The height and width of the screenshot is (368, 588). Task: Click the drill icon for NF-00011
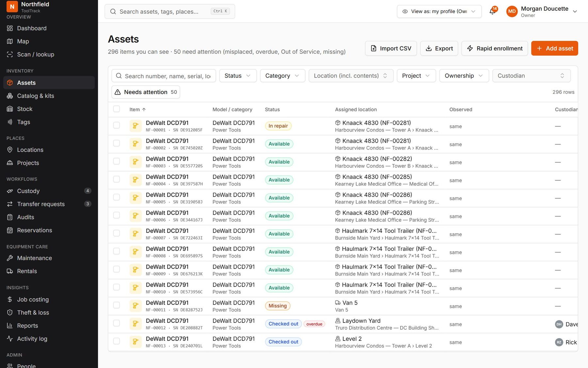(x=135, y=306)
